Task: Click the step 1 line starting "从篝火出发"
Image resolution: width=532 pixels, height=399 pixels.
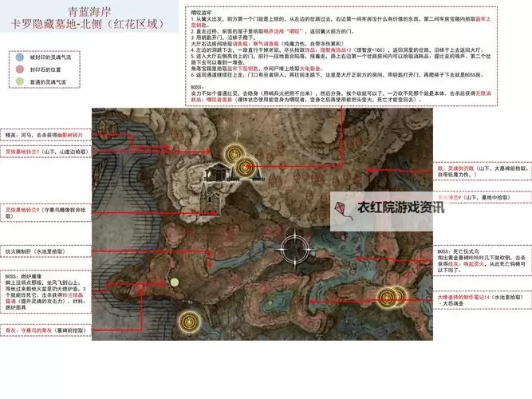Action: click(341, 22)
